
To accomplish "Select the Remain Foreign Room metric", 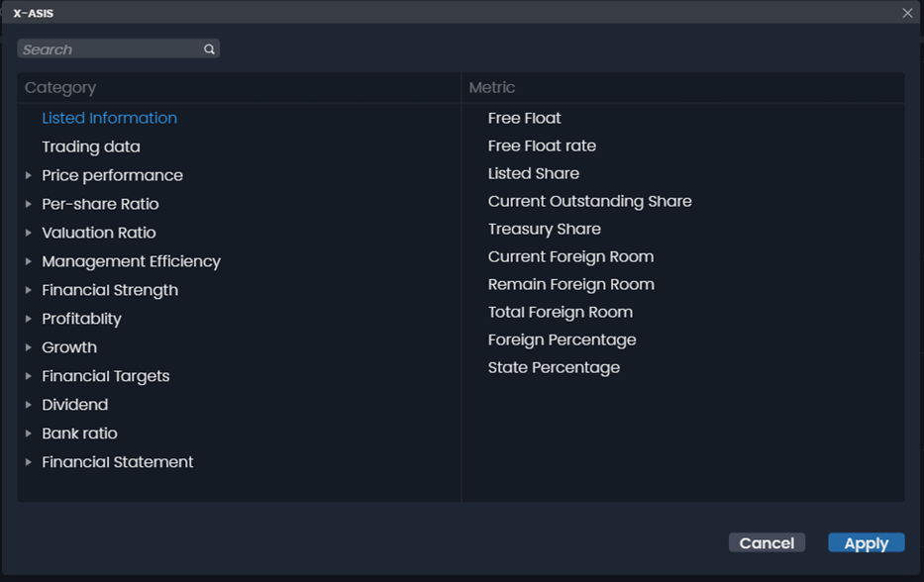I will pos(570,284).
